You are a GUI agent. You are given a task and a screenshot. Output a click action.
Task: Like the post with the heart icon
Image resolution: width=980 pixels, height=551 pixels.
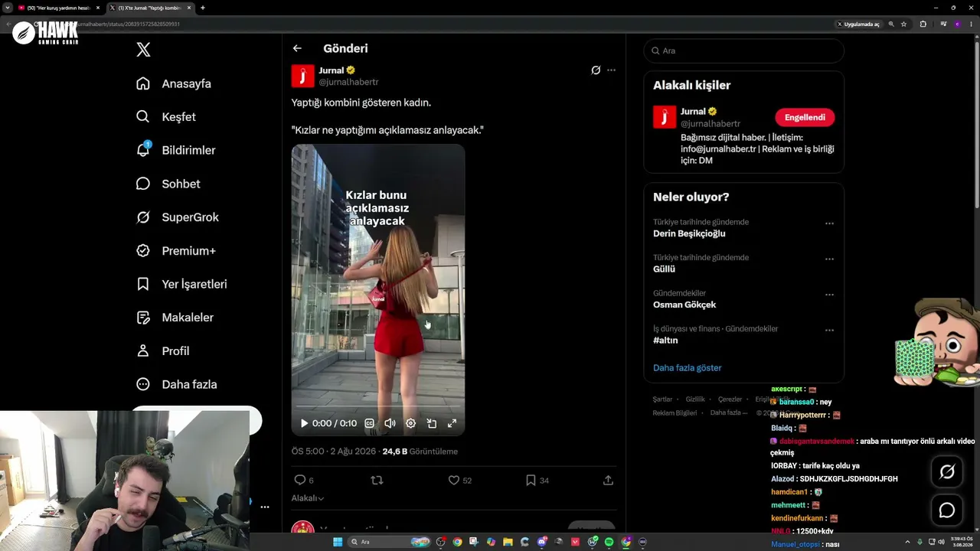point(453,480)
